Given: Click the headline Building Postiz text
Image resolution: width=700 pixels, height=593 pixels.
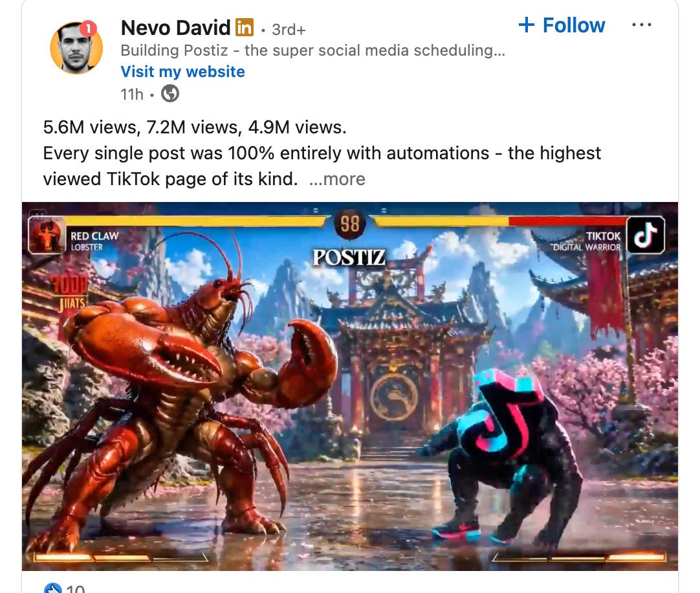Looking at the screenshot, I should tap(313, 50).
